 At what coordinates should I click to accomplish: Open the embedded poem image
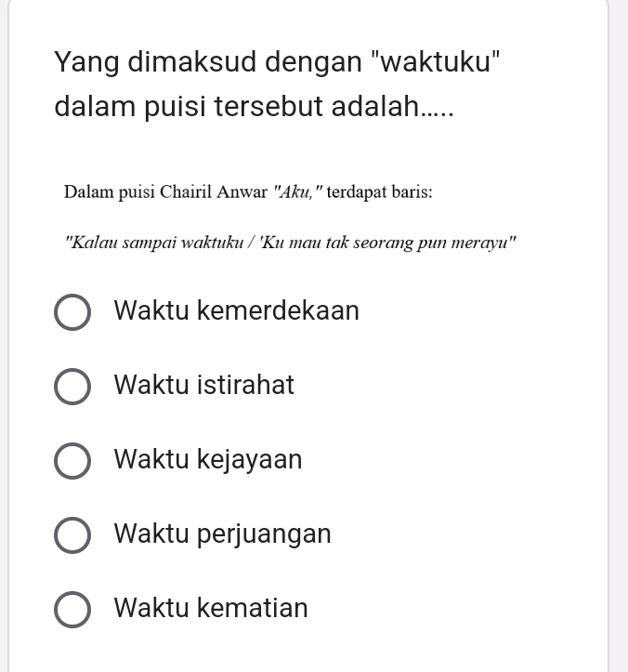click(x=291, y=217)
